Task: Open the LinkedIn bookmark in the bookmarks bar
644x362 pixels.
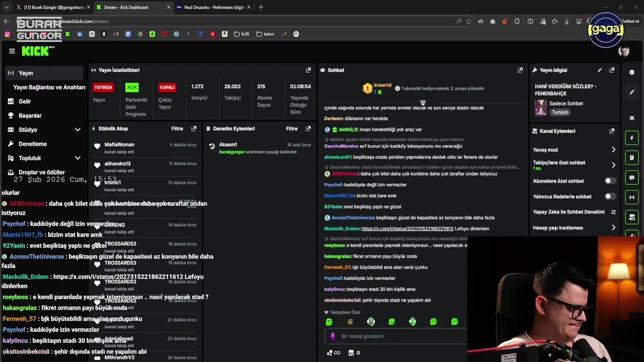Action: (79, 34)
